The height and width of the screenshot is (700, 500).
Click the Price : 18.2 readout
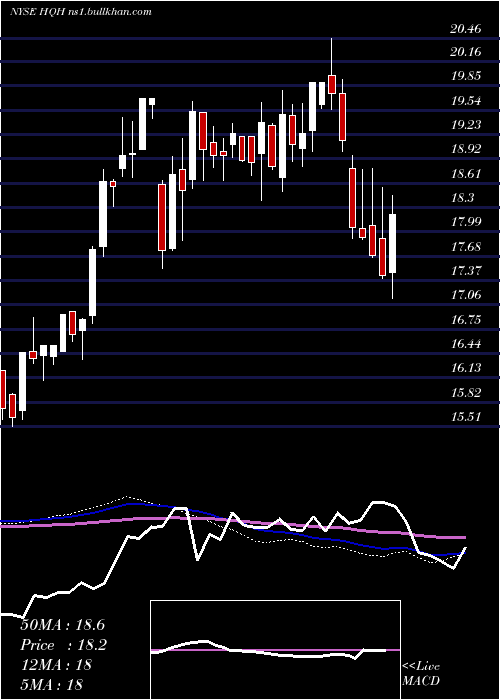coord(63,645)
